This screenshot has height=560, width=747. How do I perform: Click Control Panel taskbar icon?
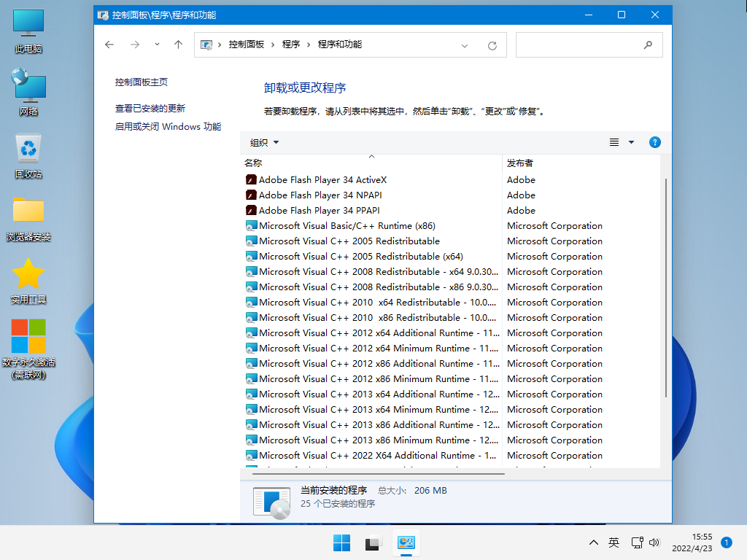tap(406, 542)
